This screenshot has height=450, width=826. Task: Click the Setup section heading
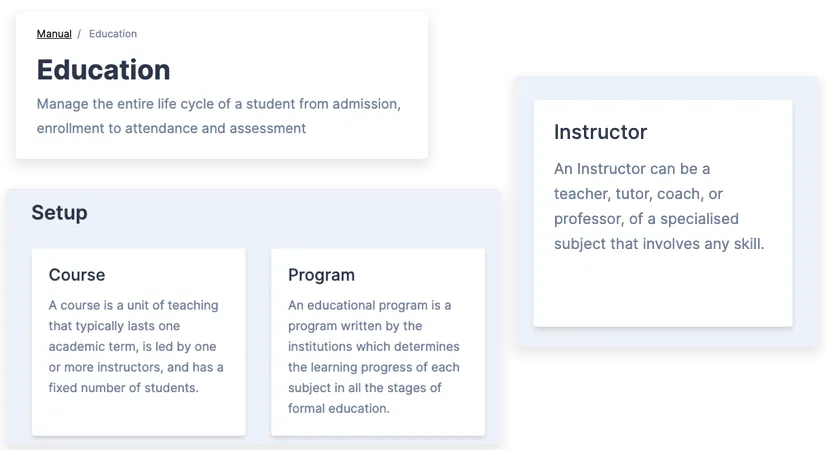coord(59,213)
